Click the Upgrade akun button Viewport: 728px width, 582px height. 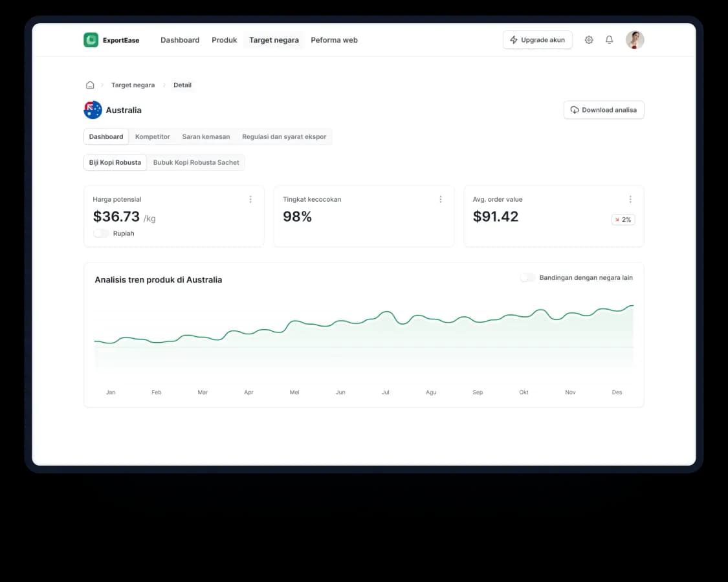coord(538,40)
